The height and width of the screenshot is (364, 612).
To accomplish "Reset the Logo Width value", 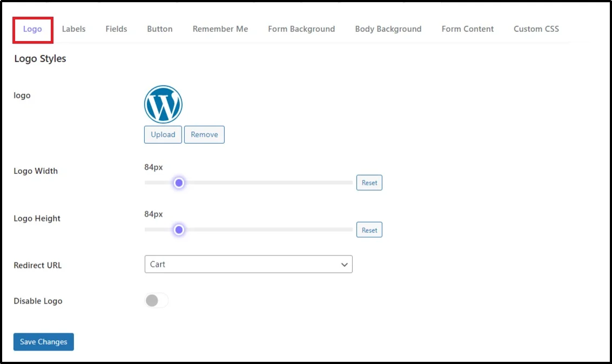I will (369, 183).
